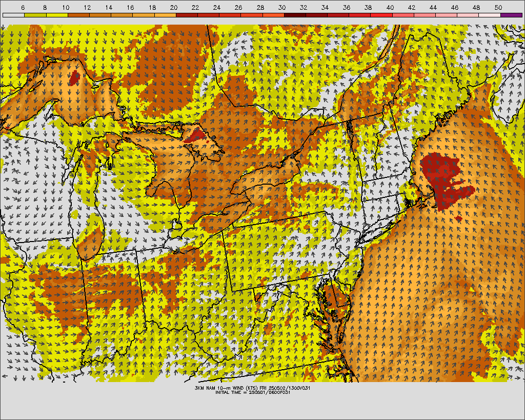525x420 pixels.
Task: Click the dark red 20-22 knot swatch
Action: [187, 15]
